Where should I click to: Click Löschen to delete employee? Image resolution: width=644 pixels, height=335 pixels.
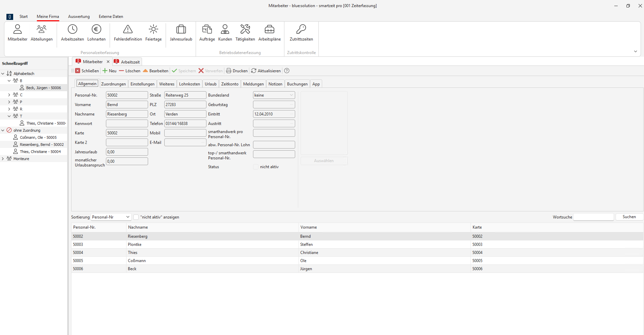pos(130,71)
